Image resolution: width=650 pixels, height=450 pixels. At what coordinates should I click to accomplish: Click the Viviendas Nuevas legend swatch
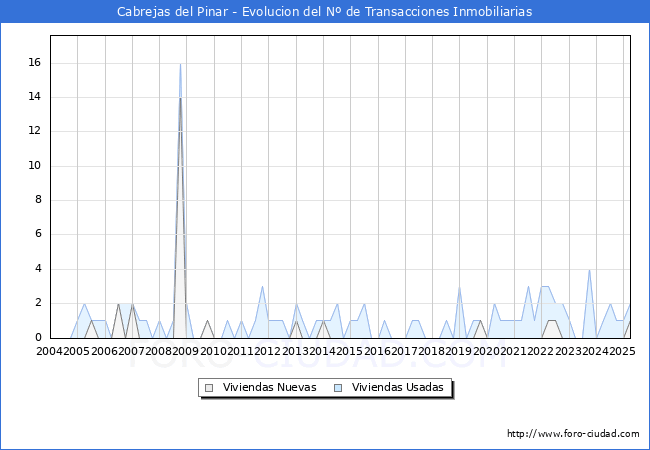[209, 388]
